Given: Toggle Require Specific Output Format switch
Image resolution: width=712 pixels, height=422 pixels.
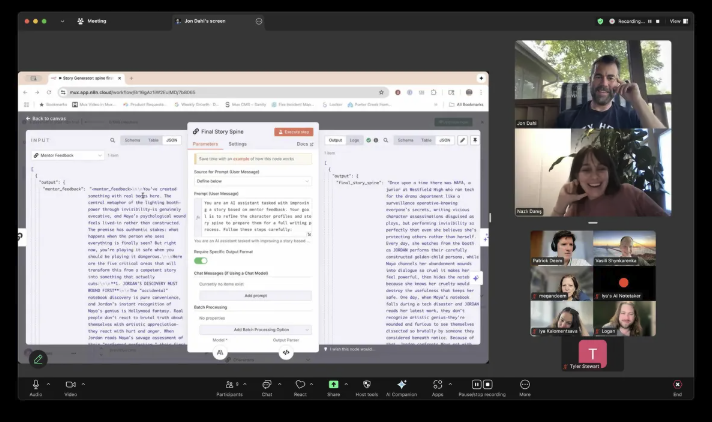Looking at the screenshot, I should point(201,260).
